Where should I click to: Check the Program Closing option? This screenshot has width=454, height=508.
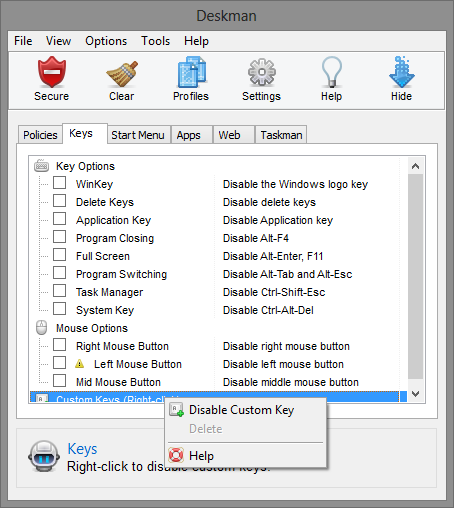click(59, 237)
